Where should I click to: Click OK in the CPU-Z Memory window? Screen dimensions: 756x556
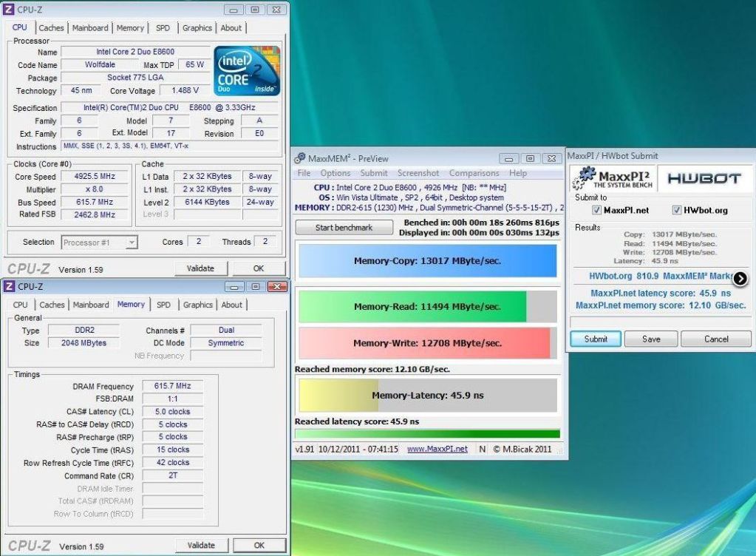pyautogui.click(x=259, y=546)
